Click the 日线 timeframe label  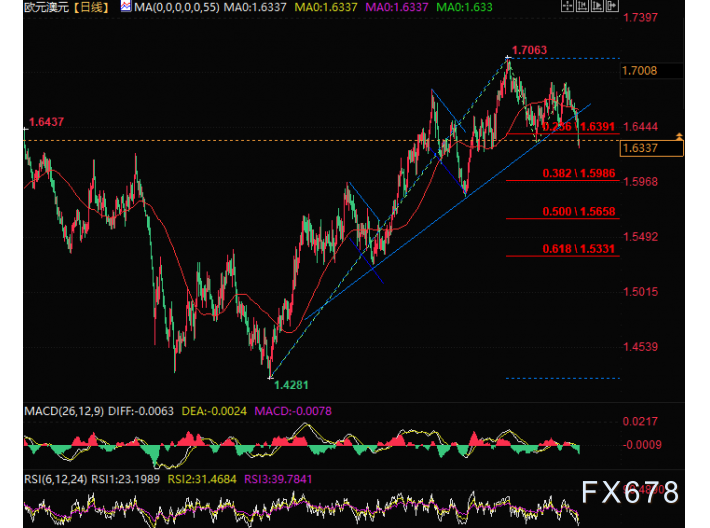coord(91,7)
